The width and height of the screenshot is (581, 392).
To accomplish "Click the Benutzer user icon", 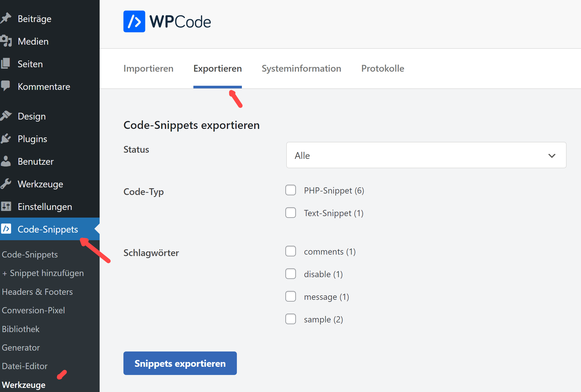I will [x=6, y=161].
